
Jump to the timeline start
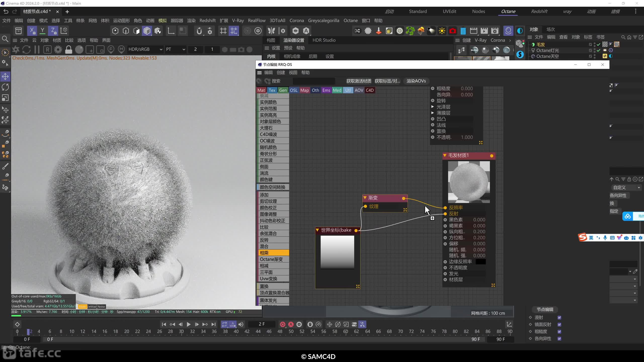(164, 324)
